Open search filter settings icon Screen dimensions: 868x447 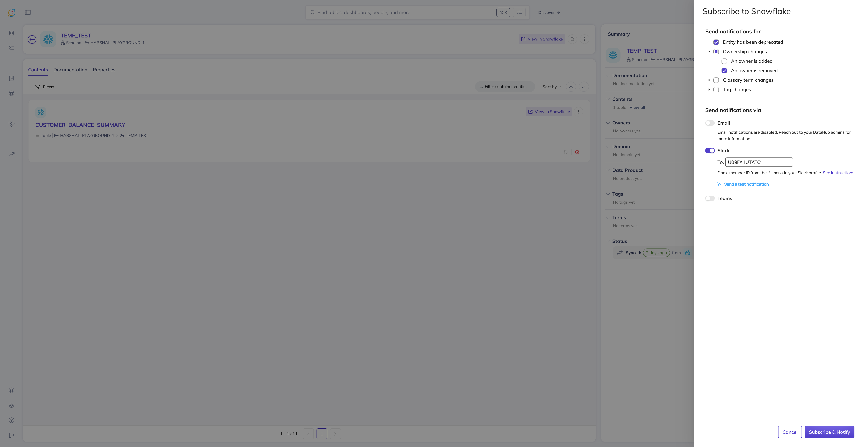click(x=519, y=13)
